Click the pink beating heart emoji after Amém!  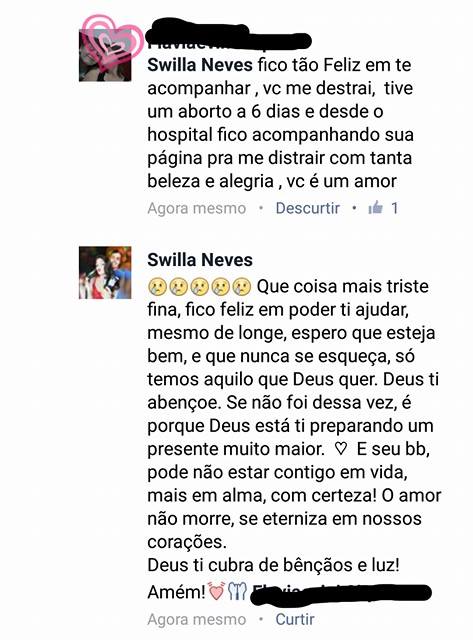pyautogui.click(x=216, y=591)
